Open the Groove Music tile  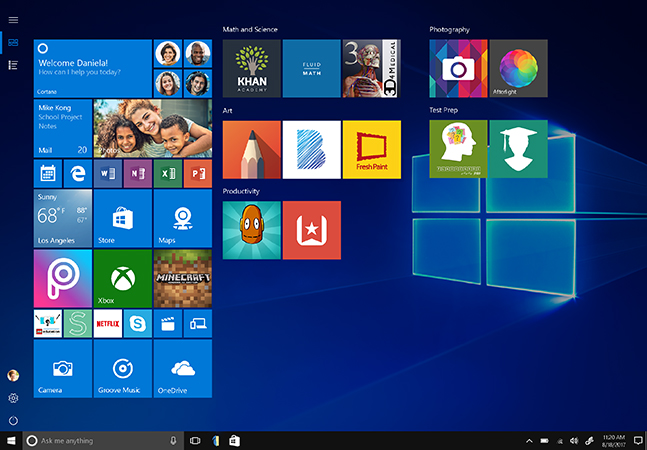tap(123, 368)
